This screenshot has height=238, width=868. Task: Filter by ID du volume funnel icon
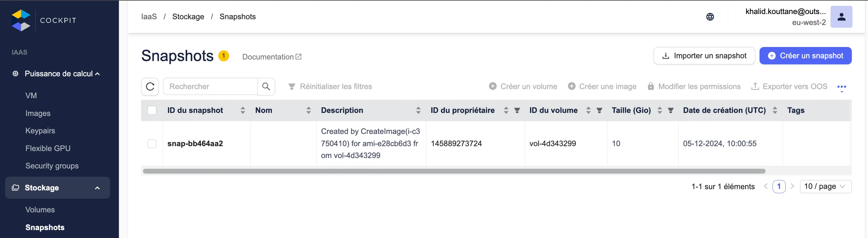pos(599,110)
